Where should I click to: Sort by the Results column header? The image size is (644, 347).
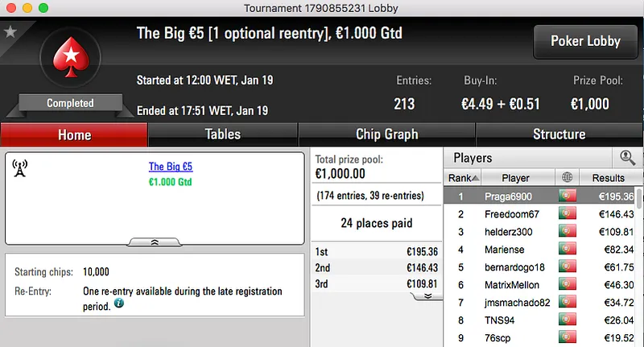[608, 178]
